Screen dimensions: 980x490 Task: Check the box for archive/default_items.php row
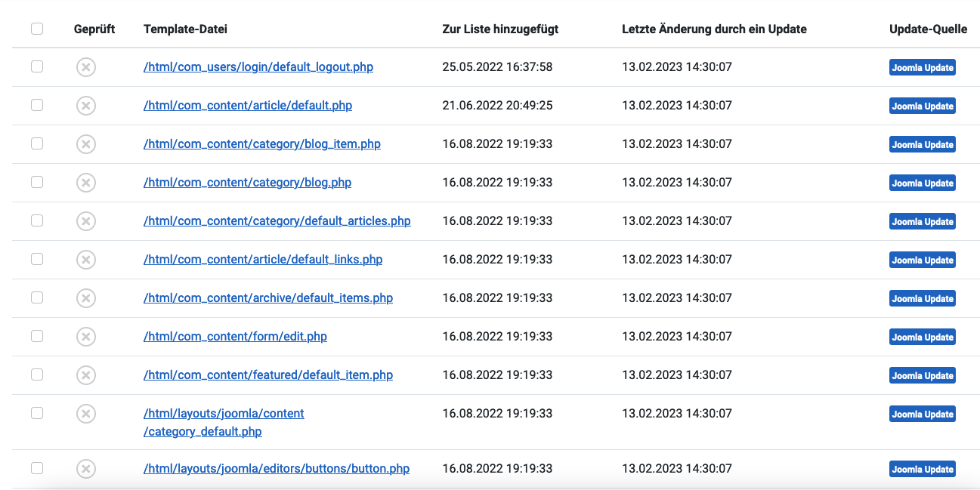click(37, 297)
